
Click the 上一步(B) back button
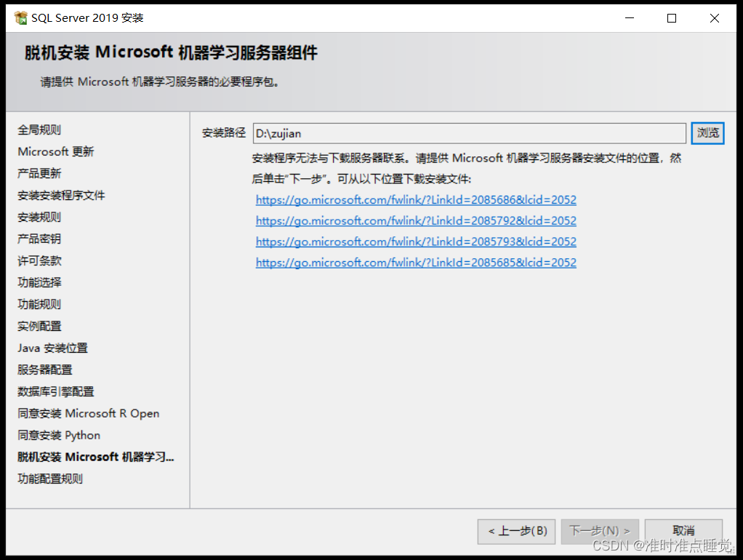click(517, 531)
